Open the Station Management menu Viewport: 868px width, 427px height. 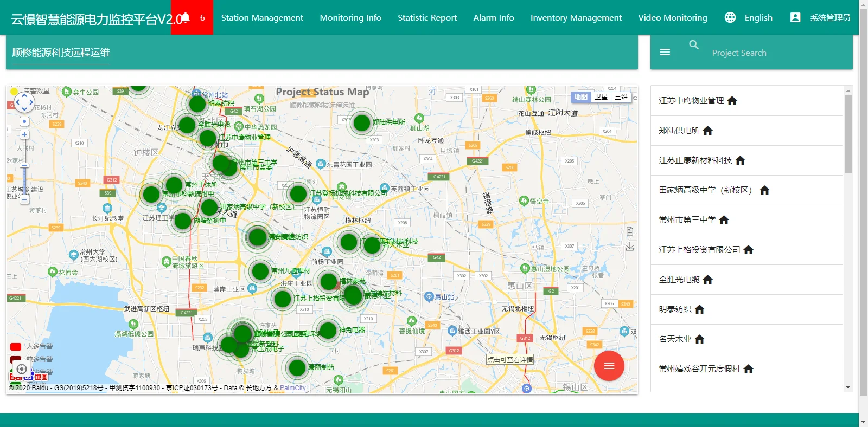click(x=262, y=17)
